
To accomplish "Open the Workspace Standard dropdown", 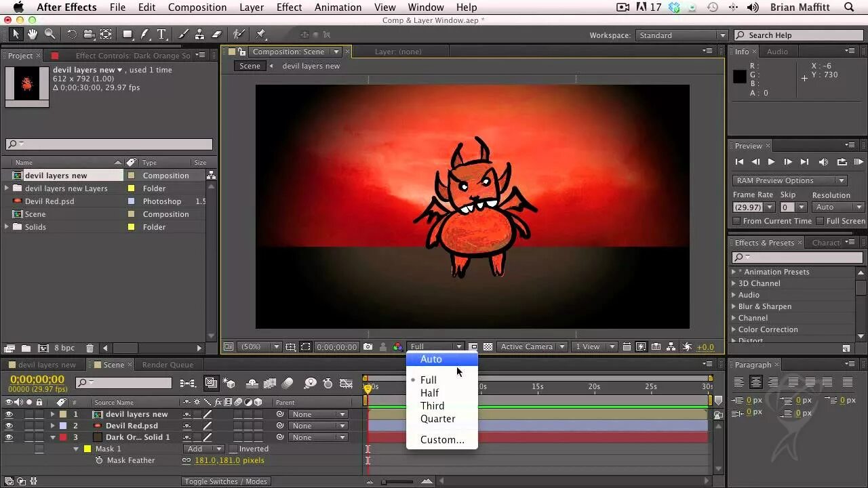I will [x=681, y=35].
